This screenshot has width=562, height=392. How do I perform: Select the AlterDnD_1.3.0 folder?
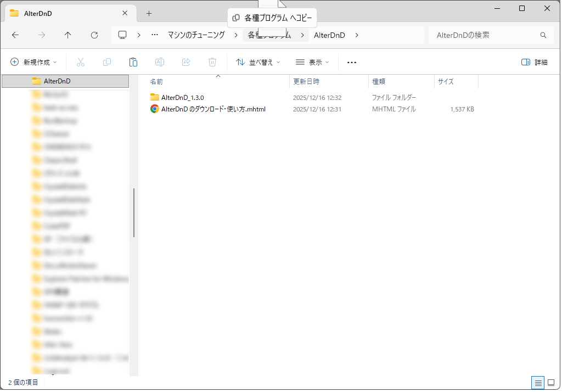coord(182,98)
